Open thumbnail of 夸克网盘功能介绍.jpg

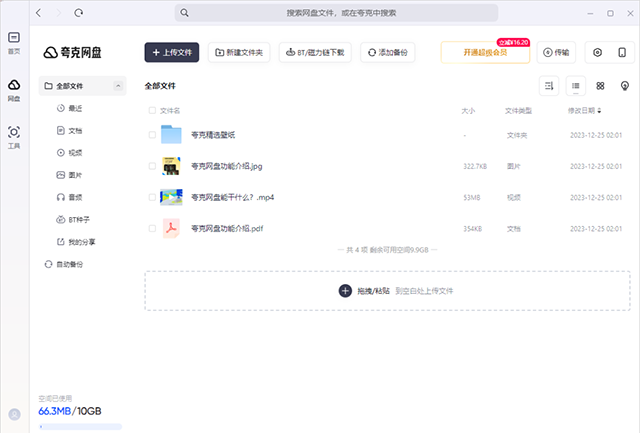171,166
